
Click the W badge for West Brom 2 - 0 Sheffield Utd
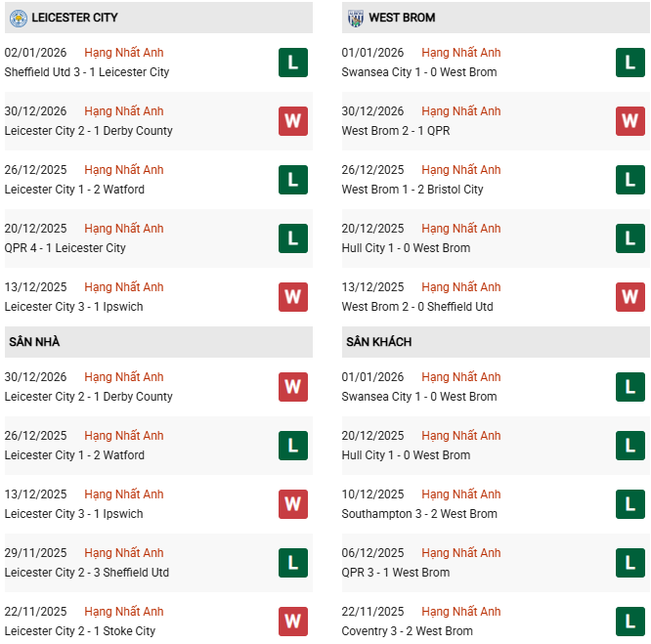click(x=629, y=297)
